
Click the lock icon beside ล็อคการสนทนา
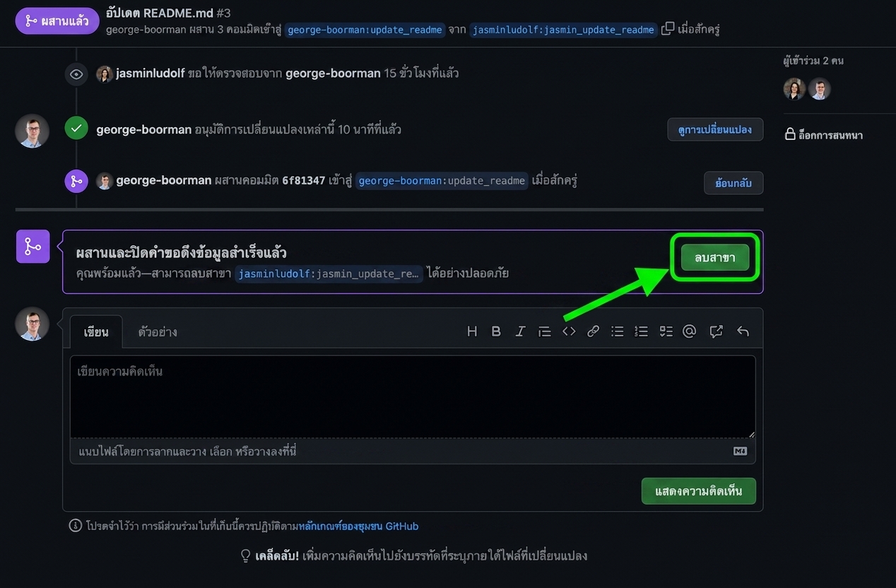[790, 134]
